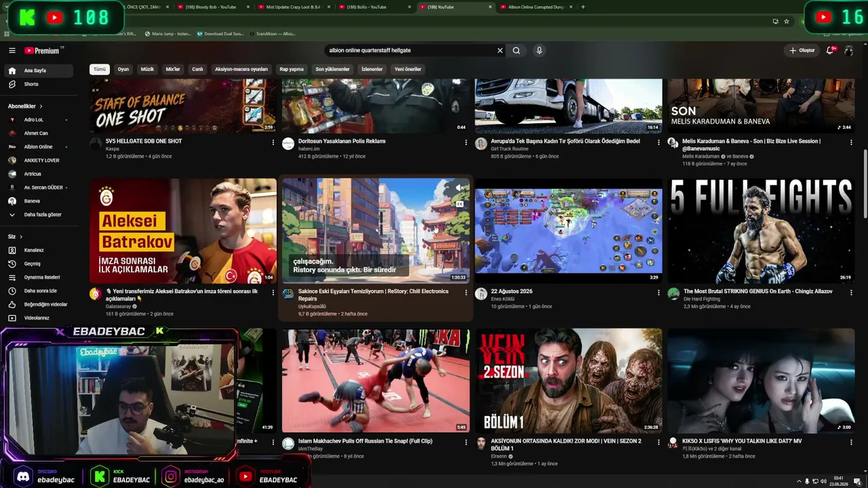The height and width of the screenshot is (488, 868).
Task: Toggle captions on the ReStory preview
Action: [x=459, y=203]
